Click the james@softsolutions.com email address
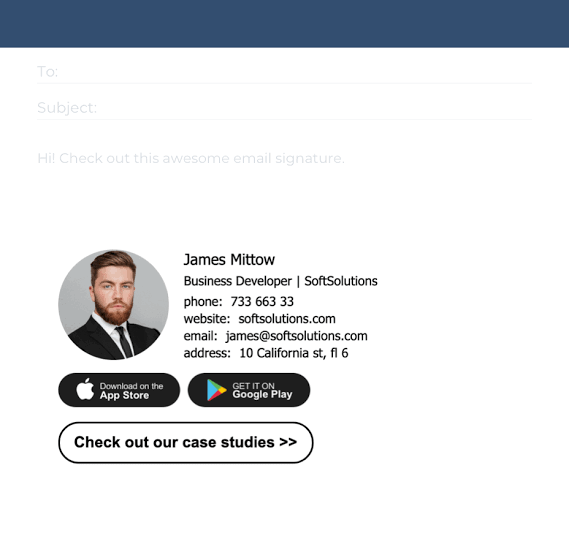569x539 pixels. (296, 336)
